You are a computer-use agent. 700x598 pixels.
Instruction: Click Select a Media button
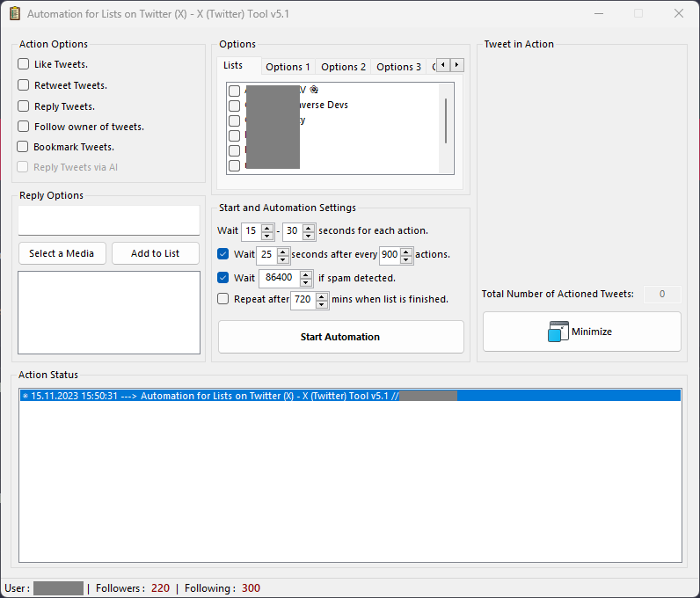(62, 253)
